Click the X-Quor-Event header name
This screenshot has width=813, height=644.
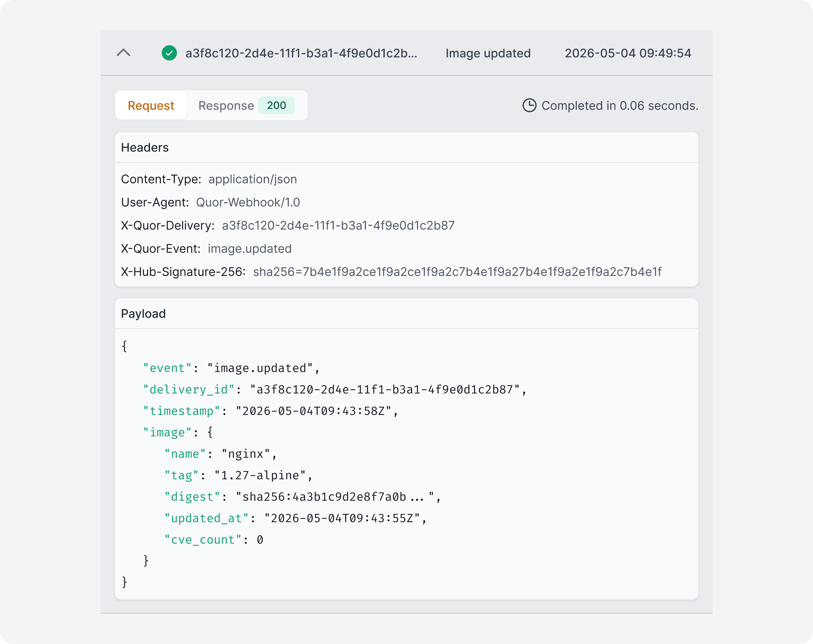pos(161,249)
